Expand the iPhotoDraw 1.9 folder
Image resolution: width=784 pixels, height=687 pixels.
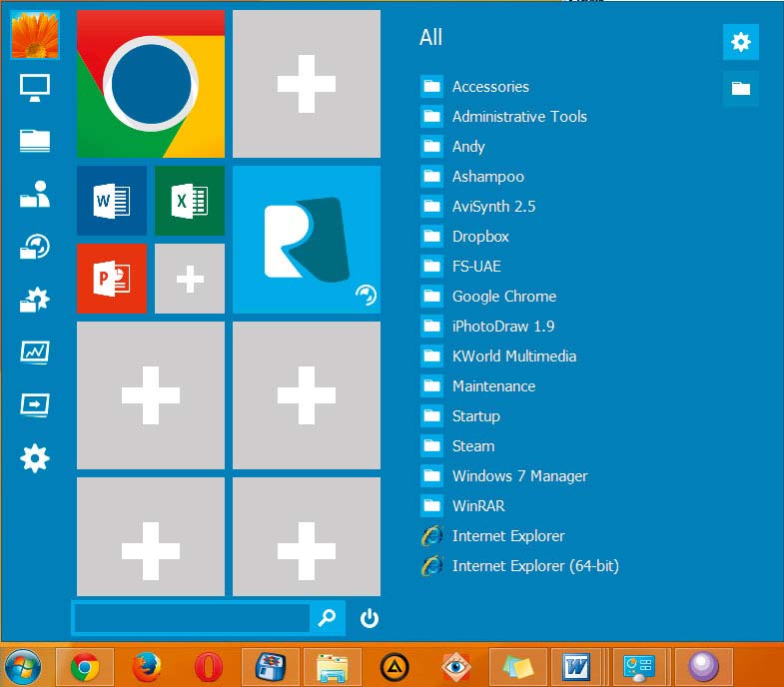pos(487,327)
